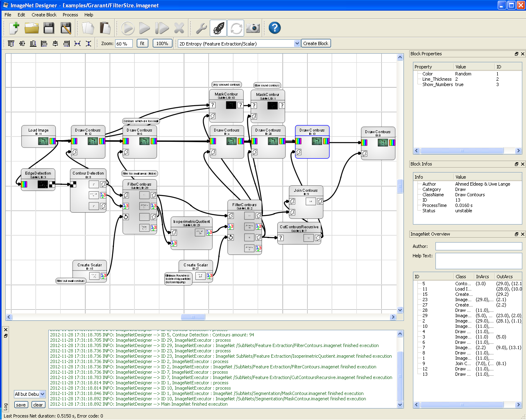Open the Process menu
The height and width of the screenshot is (420, 526).
click(70, 15)
